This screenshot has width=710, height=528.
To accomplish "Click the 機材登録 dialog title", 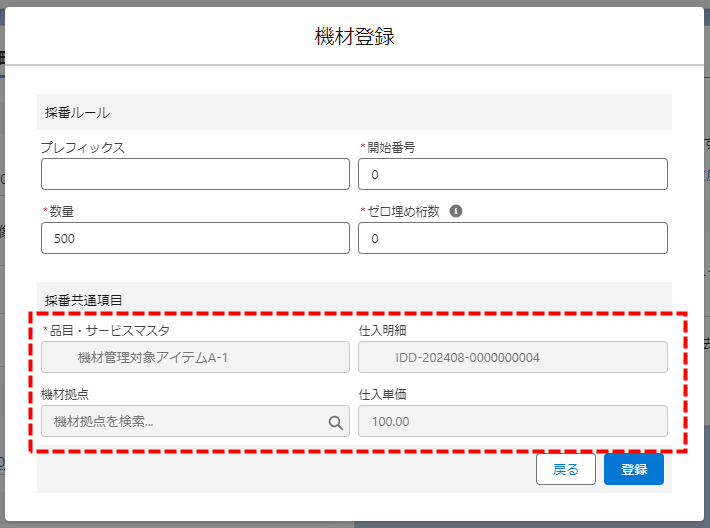I will click(354, 37).
